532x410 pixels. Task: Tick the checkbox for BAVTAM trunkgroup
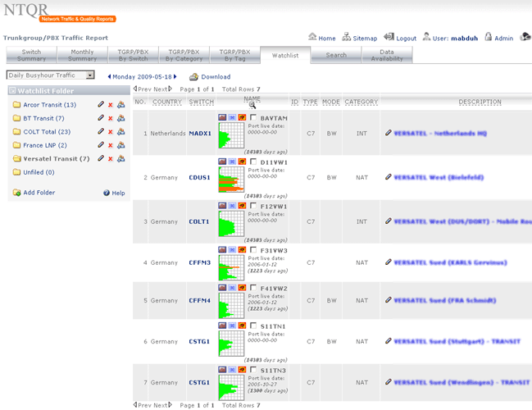254,118
